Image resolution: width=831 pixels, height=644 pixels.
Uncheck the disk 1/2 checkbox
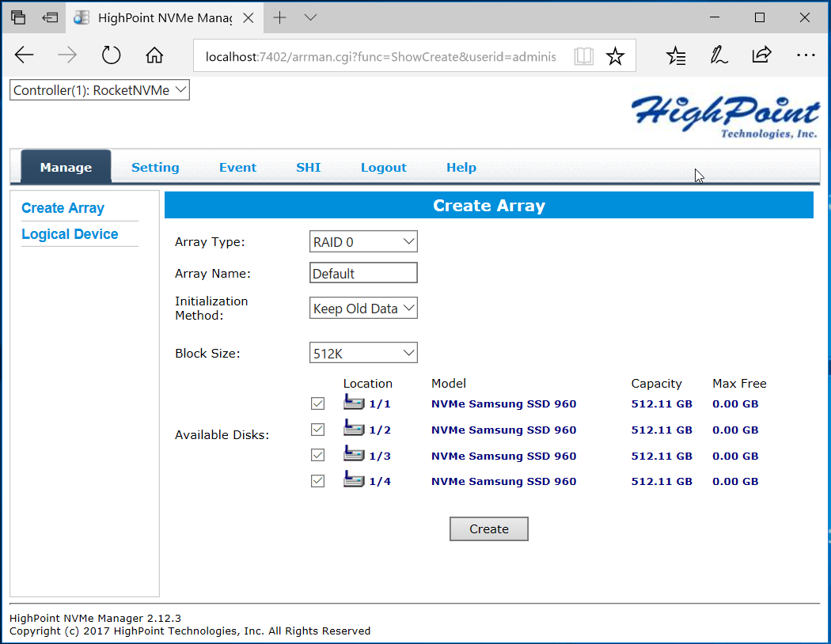[317, 430]
